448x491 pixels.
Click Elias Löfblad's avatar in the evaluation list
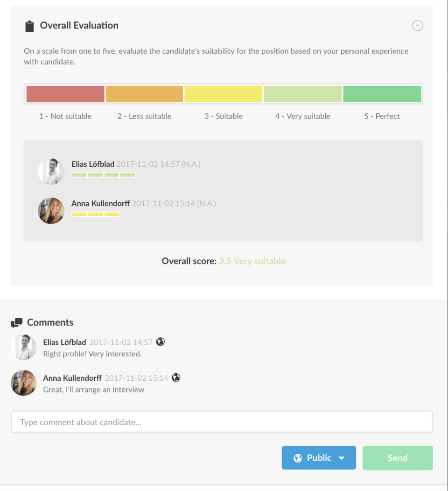(51, 171)
